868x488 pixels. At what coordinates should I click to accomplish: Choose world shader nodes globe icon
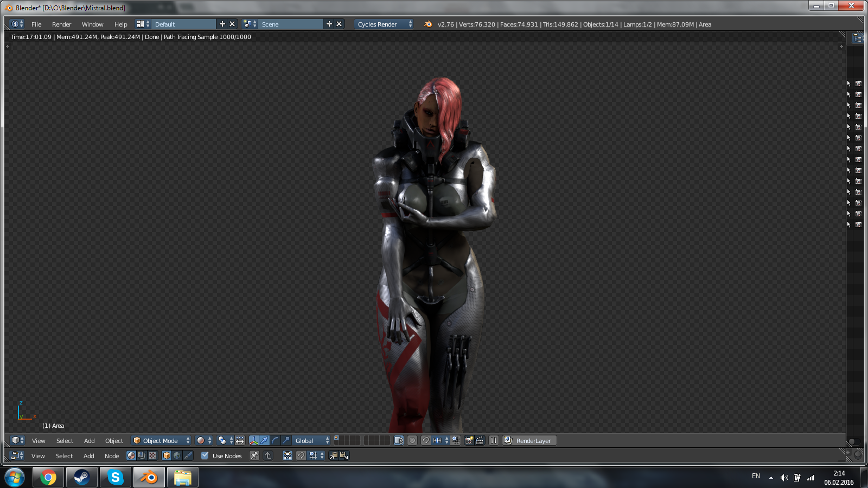click(x=177, y=455)
